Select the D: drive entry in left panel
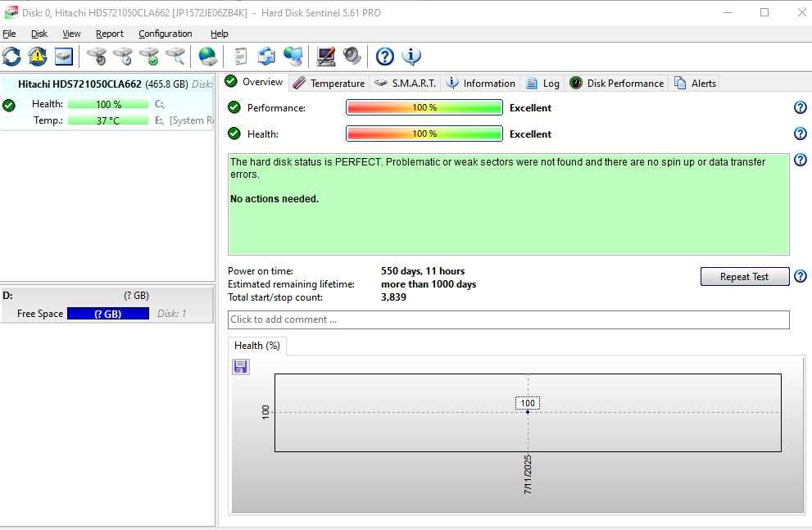Image resolution: width=812 pixels, height=530 pixels. (x=107, y=305)
